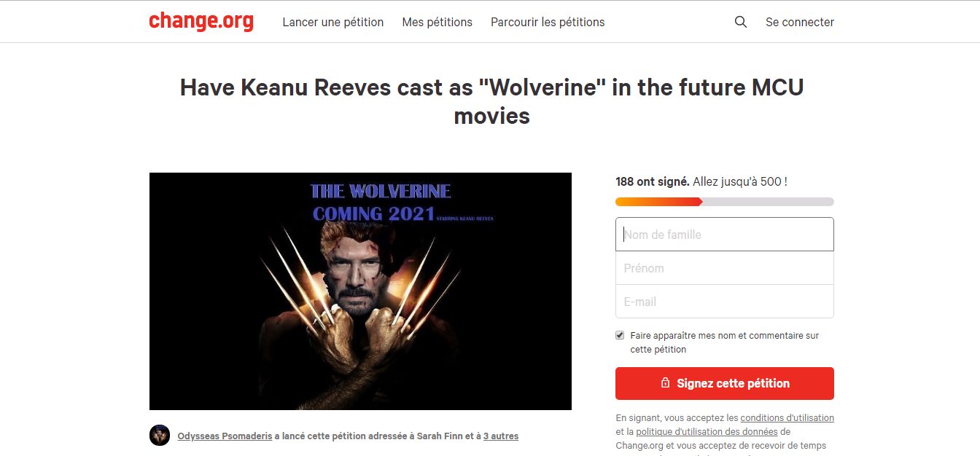Expand the "3 autres" recipients link
This screenshot has height=456, width=980.
coord(501,436)
